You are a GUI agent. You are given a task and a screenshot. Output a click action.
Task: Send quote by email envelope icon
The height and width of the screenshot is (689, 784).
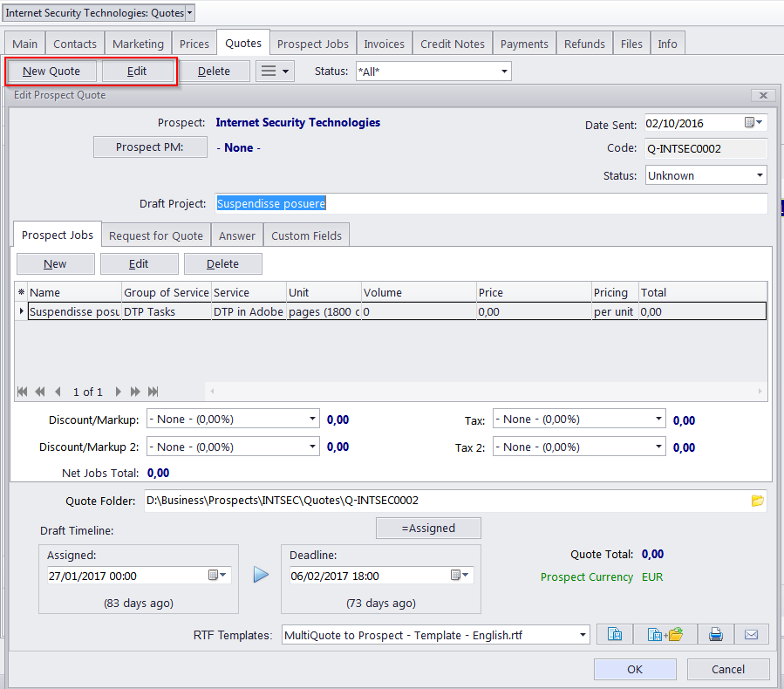click(751, 635)
